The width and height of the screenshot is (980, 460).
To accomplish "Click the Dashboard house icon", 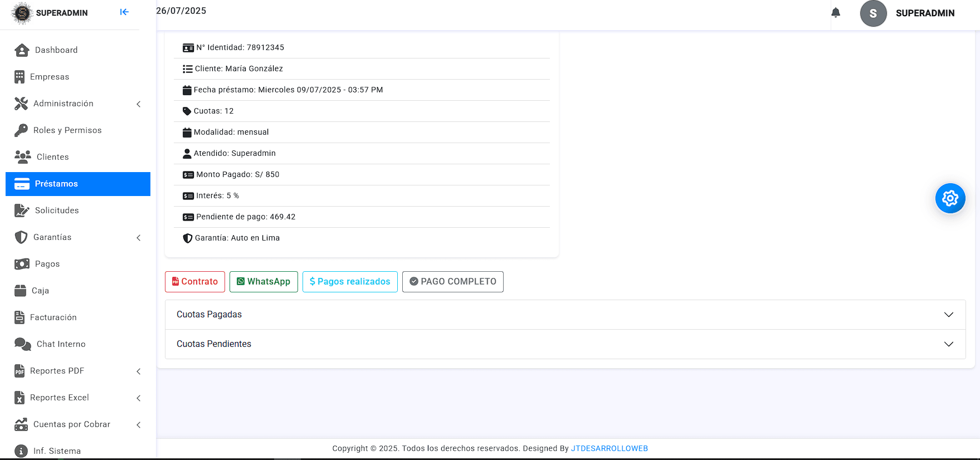I will (22, 50).
